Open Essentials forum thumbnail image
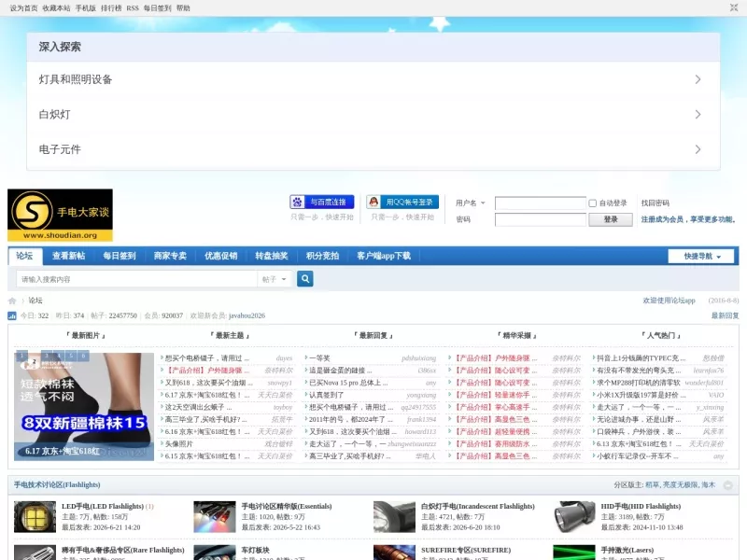Screen dimensions: 747x560 tap(215, 517)
